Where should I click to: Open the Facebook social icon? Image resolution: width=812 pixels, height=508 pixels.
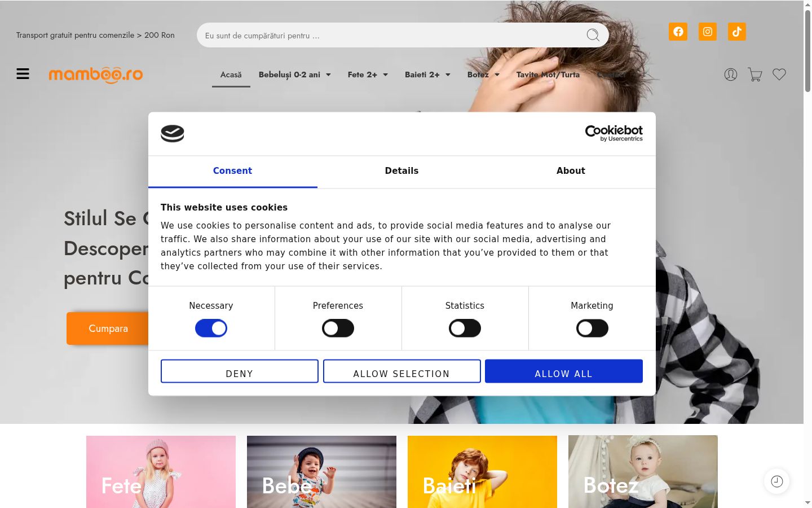pos(678,32)
